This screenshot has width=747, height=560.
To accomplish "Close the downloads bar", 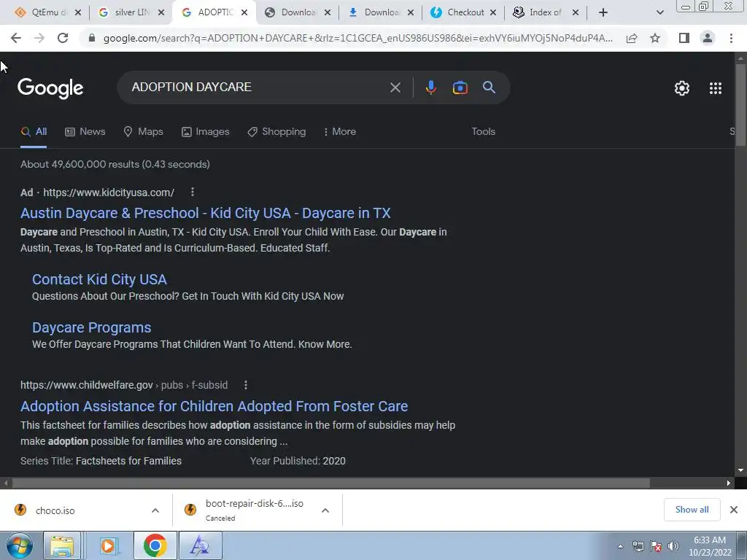I will [x=734, y=510].
